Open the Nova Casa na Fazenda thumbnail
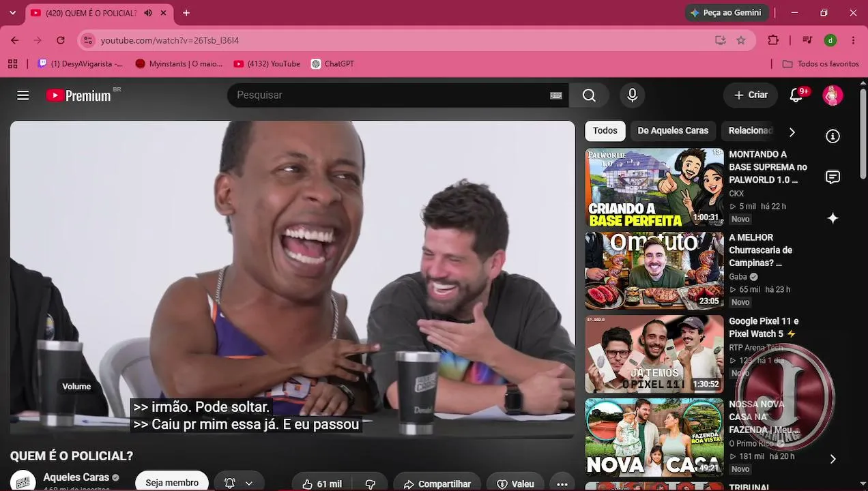This screenshot has width=868, height=491. (x=654, y=438)
